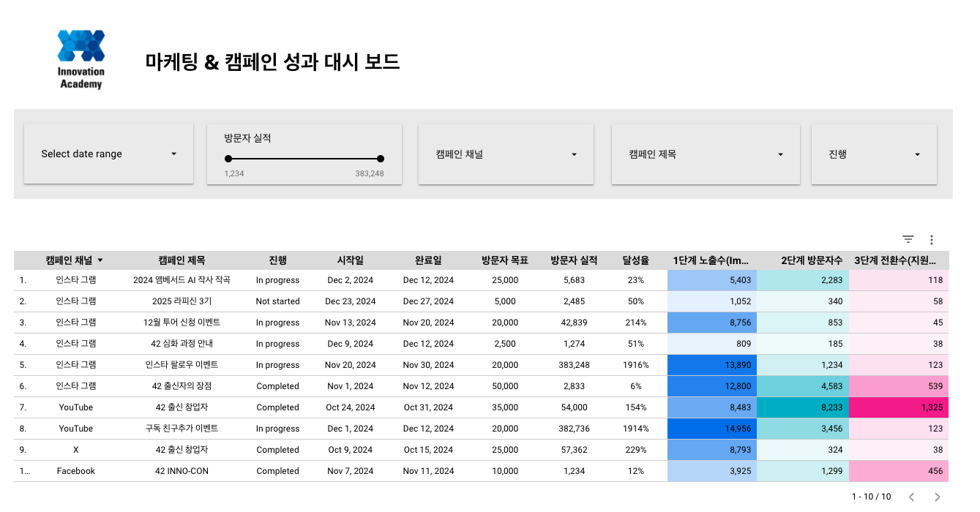Image resolution: width=980 pixels, height=512 pixels.
Task: Click the left handle of 방문자 실적 slider
Action: tap(228, 159)
